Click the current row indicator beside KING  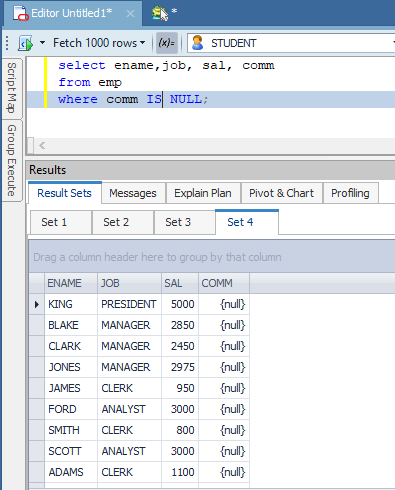coord(37,304)
